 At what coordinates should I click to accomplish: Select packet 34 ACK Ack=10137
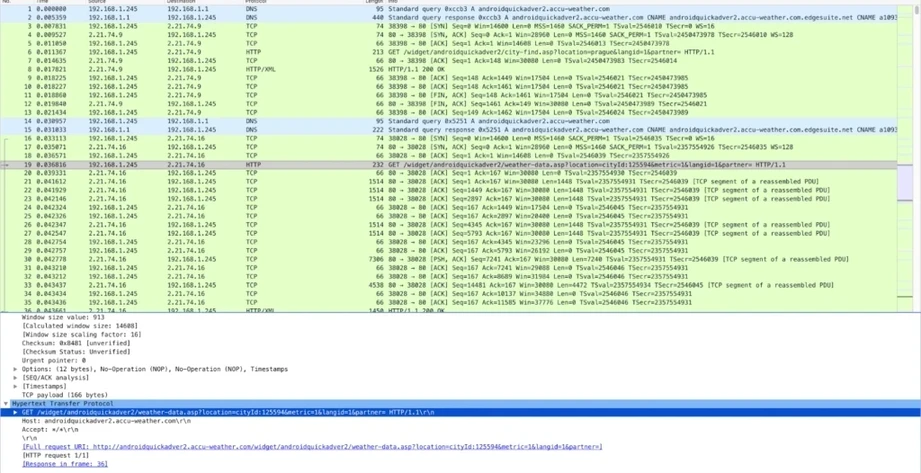[x=449, y=294]
